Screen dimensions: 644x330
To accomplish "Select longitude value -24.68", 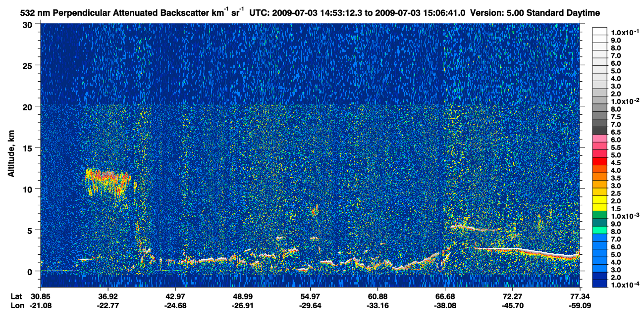I will (x=175, y=306).
